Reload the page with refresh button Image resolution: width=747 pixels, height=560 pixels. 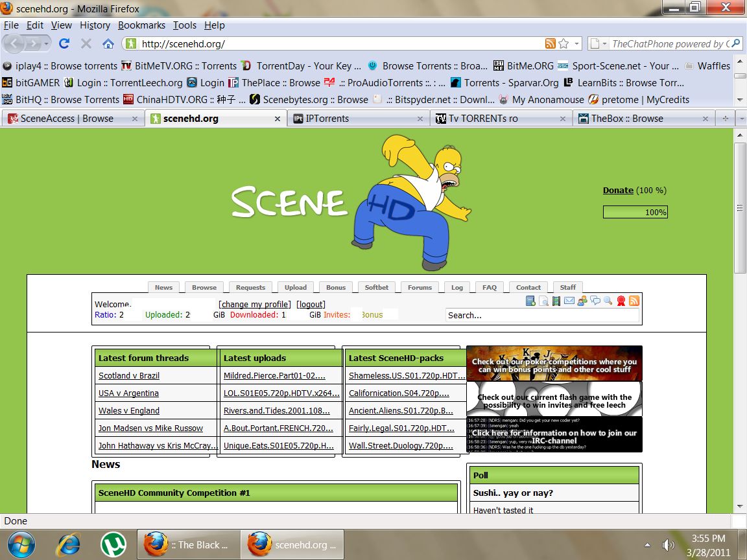click(x=64, y=44)
